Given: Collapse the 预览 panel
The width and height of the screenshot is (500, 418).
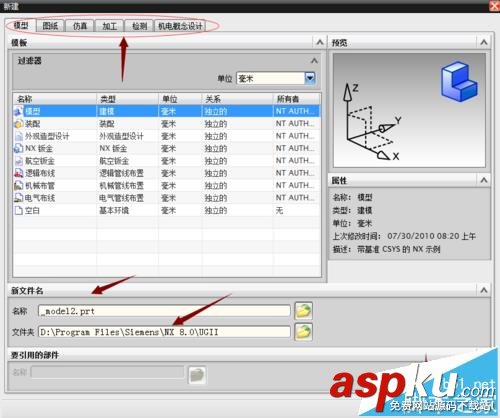Looking at the screenshot, I should tap(484, 42).
